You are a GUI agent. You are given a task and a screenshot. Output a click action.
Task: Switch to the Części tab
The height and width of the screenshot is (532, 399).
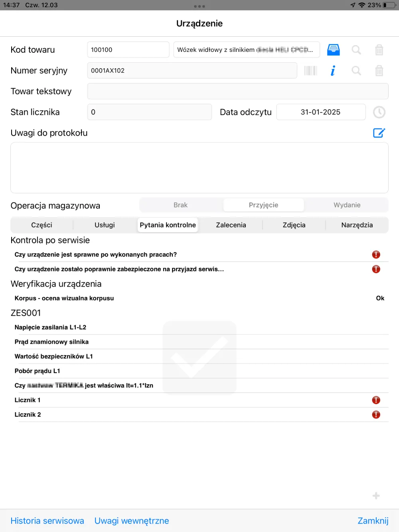tap(41, 225)
